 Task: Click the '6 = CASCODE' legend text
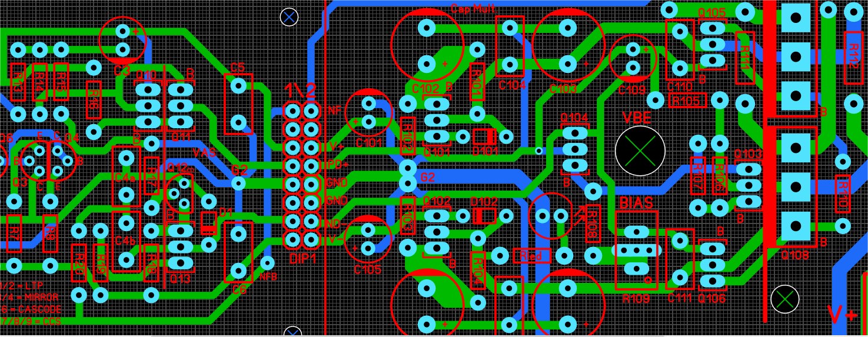tap(31, 309)
